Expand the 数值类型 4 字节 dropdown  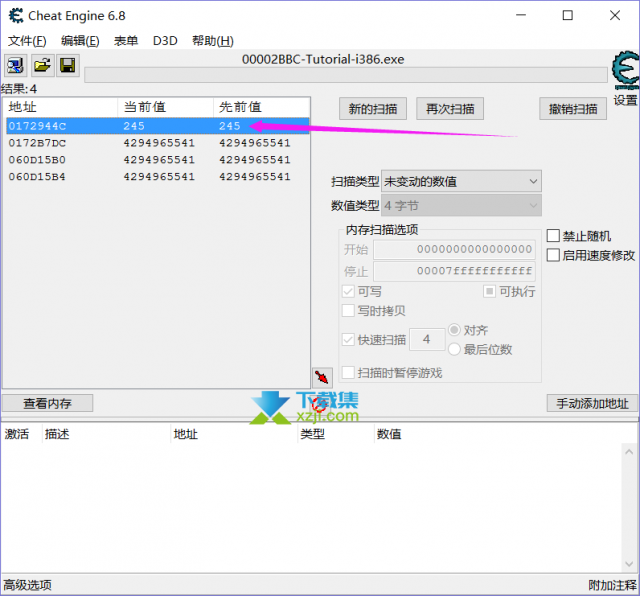tap(461, 205)
